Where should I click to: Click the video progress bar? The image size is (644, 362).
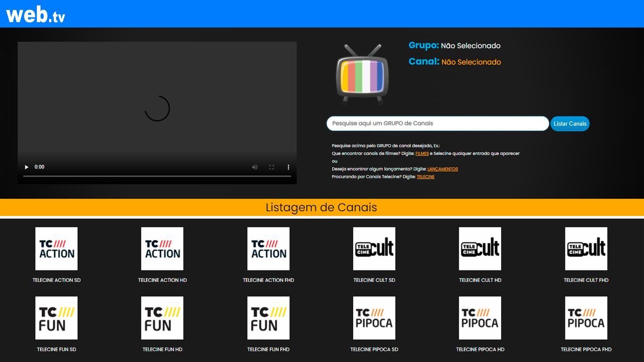157,176
